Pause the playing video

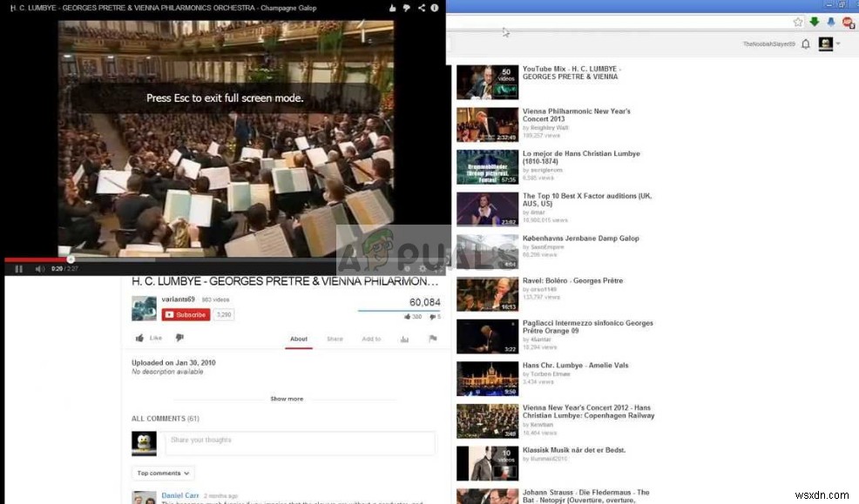pyautogui.click(x=19, y=269)
